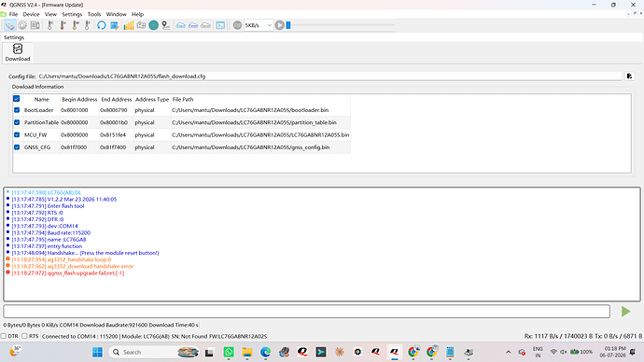
Task: Click the map location pin icon
Action: [x=165, y=25]
